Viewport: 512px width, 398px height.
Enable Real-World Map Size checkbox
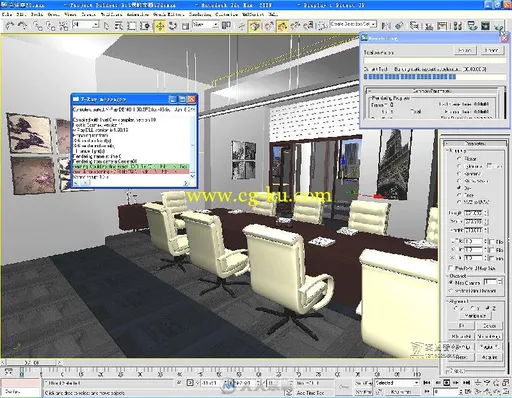coord(451,268)
